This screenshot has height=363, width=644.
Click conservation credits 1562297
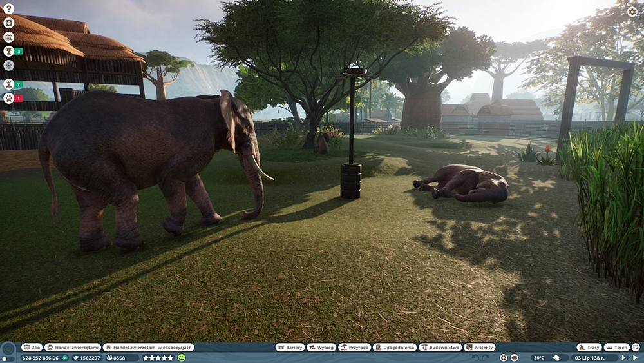pos(87,358)
